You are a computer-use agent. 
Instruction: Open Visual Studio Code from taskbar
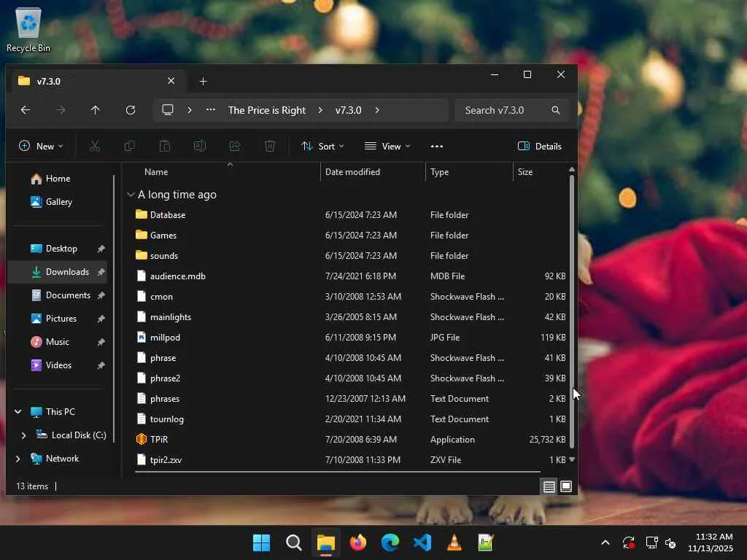click(x=422, y=542)
